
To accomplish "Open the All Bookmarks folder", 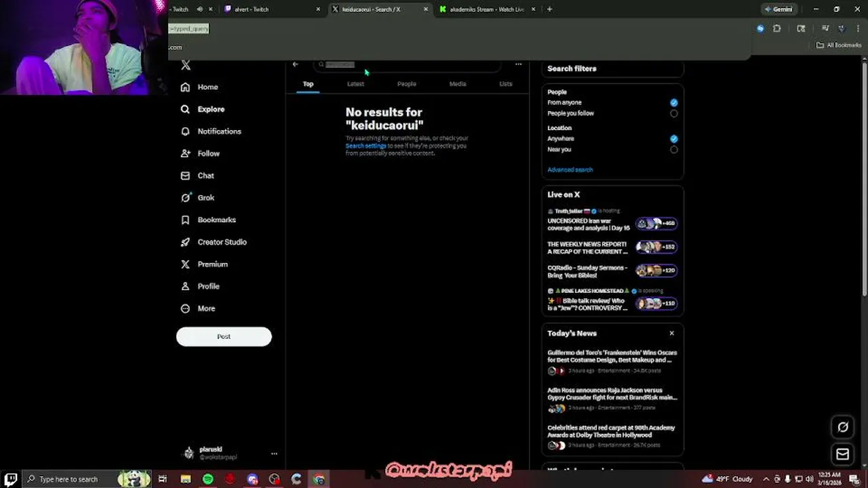I will pyautogui.click(x=839, y=45).
